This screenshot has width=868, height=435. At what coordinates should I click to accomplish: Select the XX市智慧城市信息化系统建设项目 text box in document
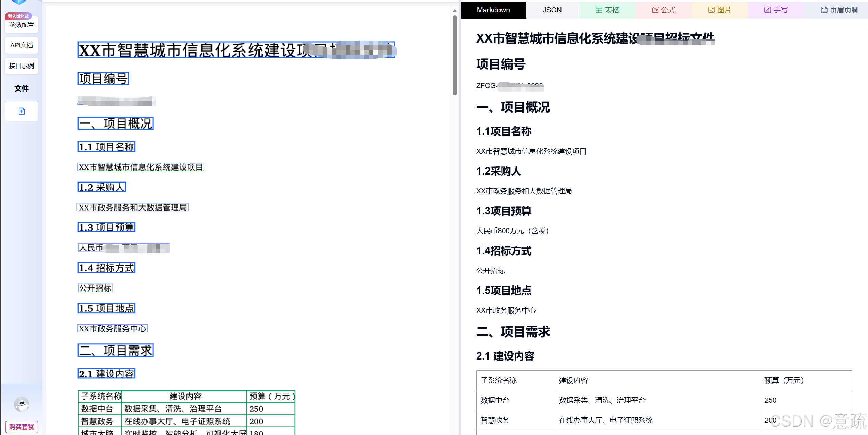(141, 167)
